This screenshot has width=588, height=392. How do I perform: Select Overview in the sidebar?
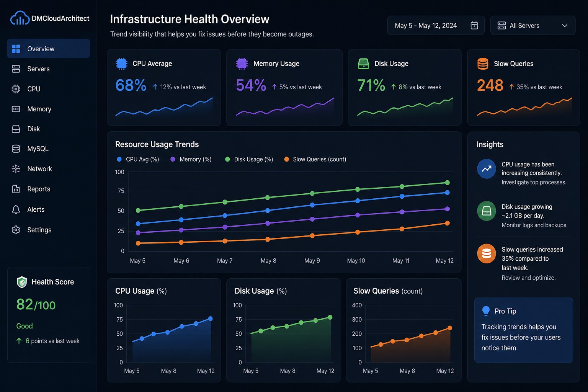tap(49, 49)
